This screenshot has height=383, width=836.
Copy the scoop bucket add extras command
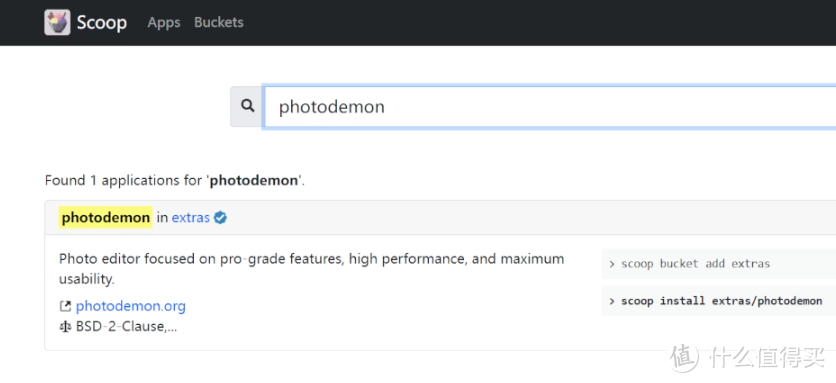695,264
